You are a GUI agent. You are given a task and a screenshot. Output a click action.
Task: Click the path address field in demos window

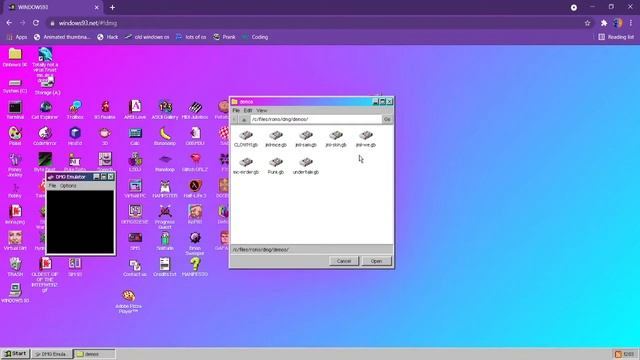[x=316, y=119]
